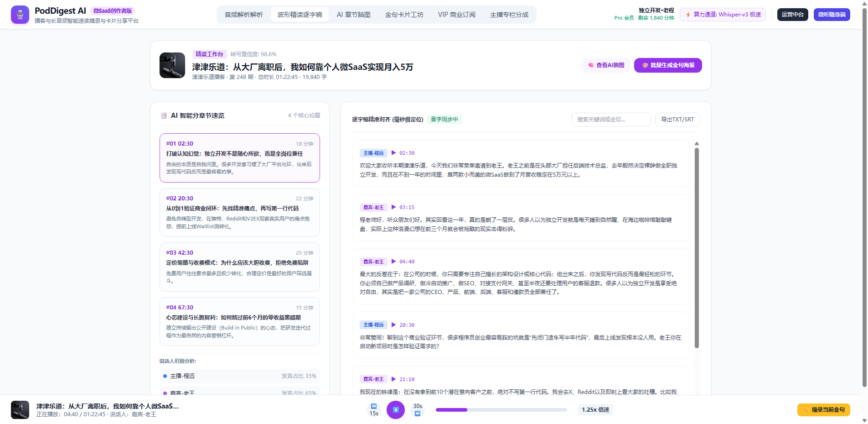Viewport: 868px width, 424px height.
Task: Click the player bar cover thumbnail
Action: [20, 410]
